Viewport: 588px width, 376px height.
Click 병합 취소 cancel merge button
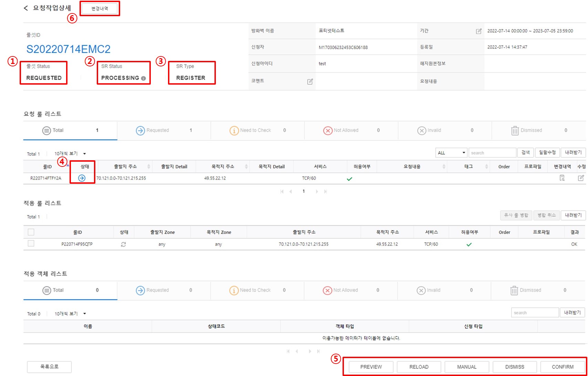coord(547,215)
